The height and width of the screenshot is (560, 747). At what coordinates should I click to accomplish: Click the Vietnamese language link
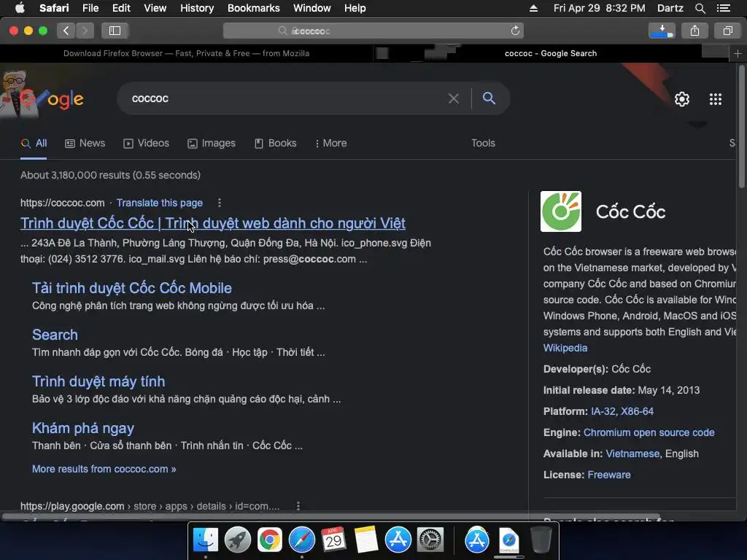click(x=632, y=454)
